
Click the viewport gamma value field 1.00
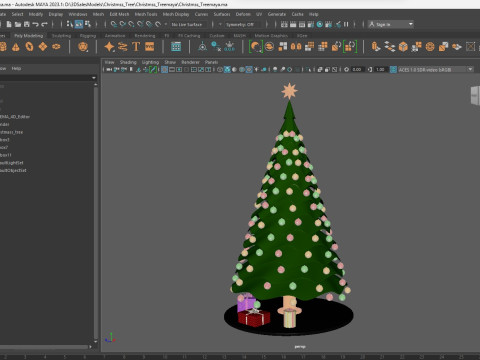coord(380,69)
